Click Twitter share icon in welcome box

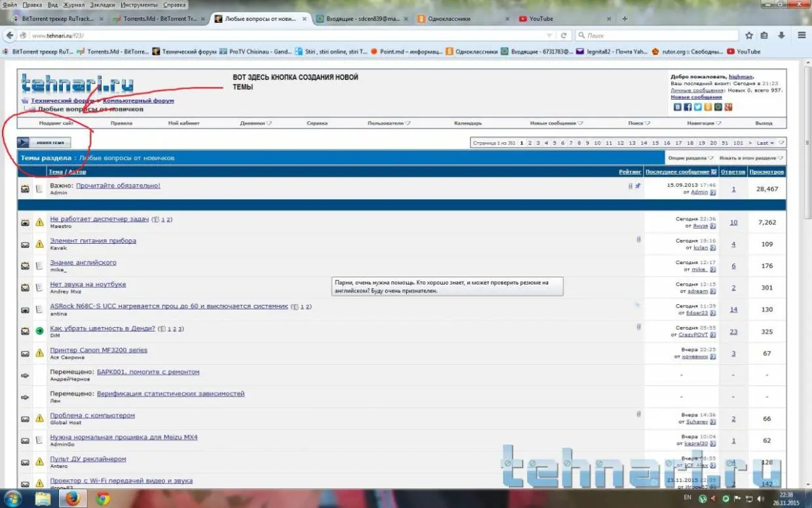tap(698, 107)
